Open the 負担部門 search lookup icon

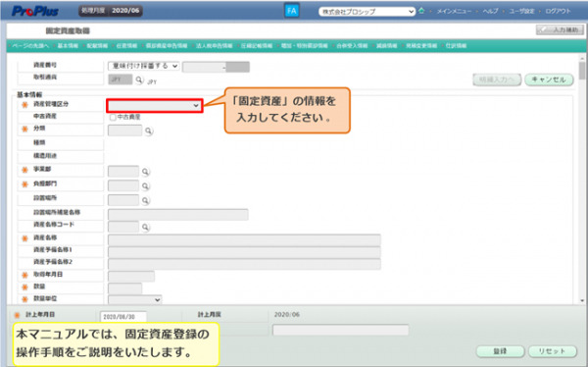pyautogui.click(x=145, y=185)
